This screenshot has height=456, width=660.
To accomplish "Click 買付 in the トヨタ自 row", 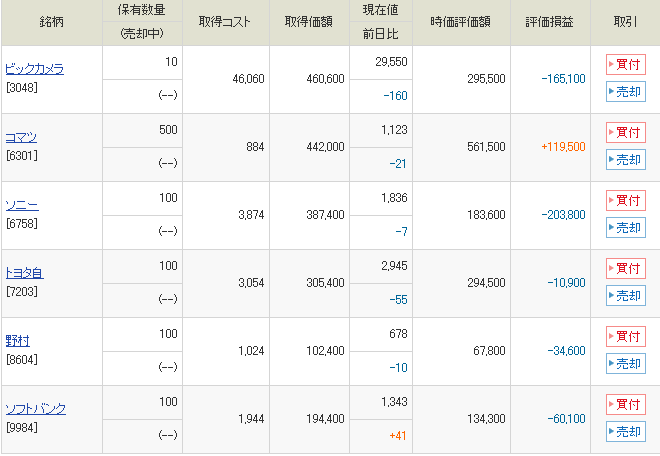I will point(626,269).
